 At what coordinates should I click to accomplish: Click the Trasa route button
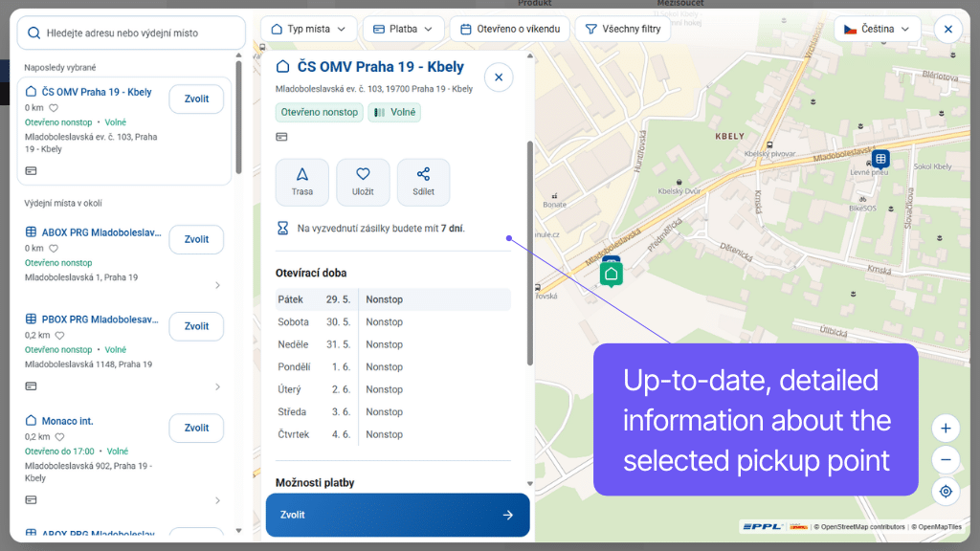(x=301, y=182)
